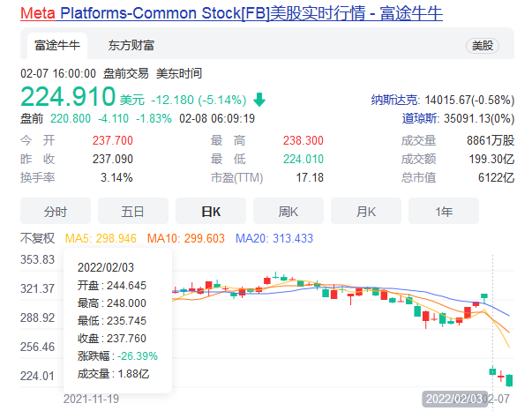Click the y-axis label 256.46
This screenshot has height=411, width=532.
37,347
